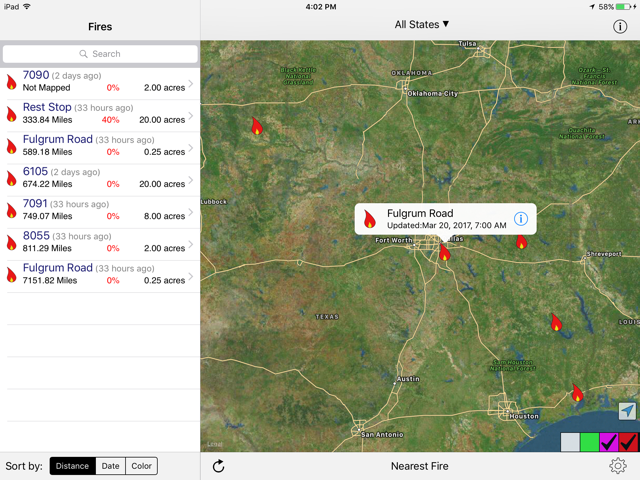Screen dimensions: 640x480
Task: Expand chevron of Fulgrum Road 589.18 Miles row
Action: (x=191, y=147)
